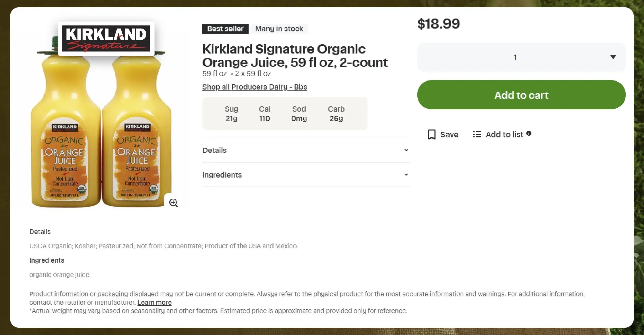The width and height of the screenshot is (644, 335).
Task: Open the info tooltip next to Add to list
Action: [529, 134]
